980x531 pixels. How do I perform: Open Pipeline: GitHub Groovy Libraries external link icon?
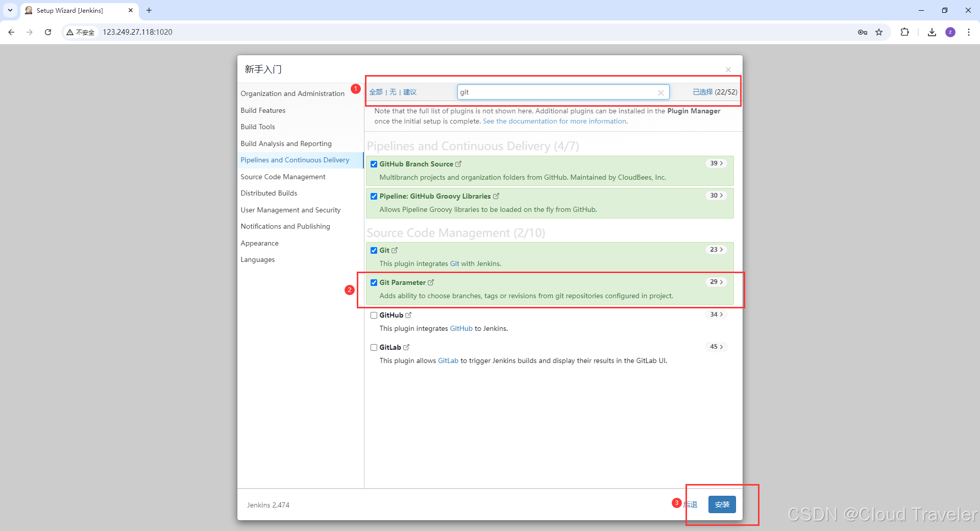click(496, 196)
